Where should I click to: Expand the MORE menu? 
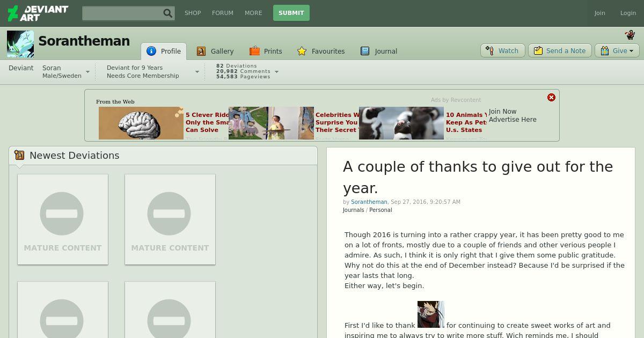(x=253, y=13)
